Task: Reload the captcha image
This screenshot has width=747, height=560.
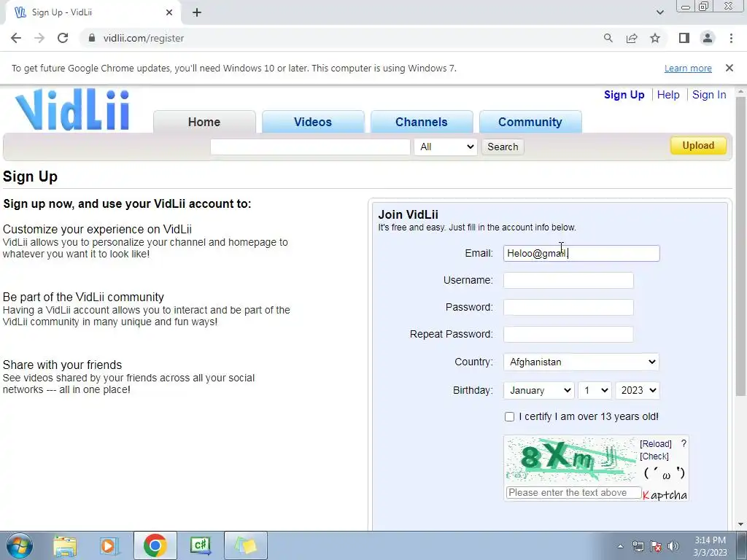Action: [656, 444]
